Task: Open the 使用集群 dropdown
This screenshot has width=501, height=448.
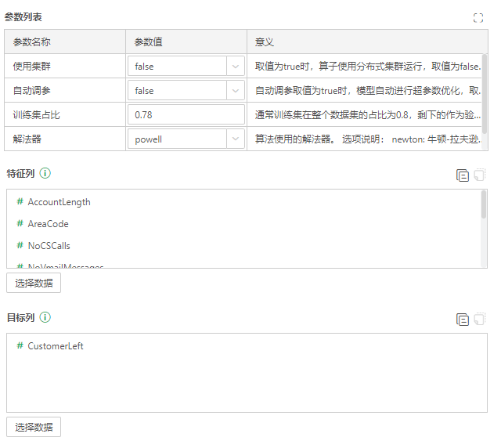Action: (236, 67)
